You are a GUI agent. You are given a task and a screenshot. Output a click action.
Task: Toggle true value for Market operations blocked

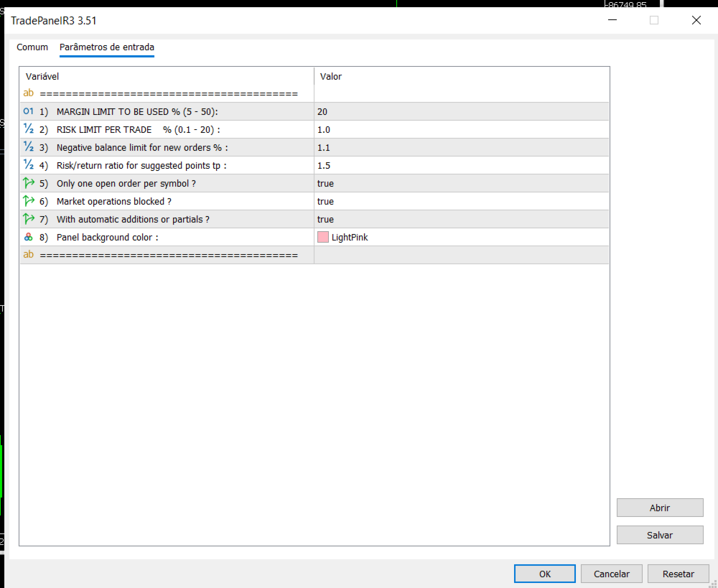[x=461, y=201]
